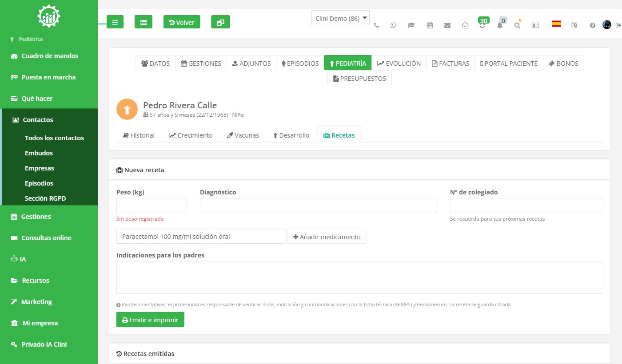
Task: Go to the Desarrollo tab
Action: point(291,135)
